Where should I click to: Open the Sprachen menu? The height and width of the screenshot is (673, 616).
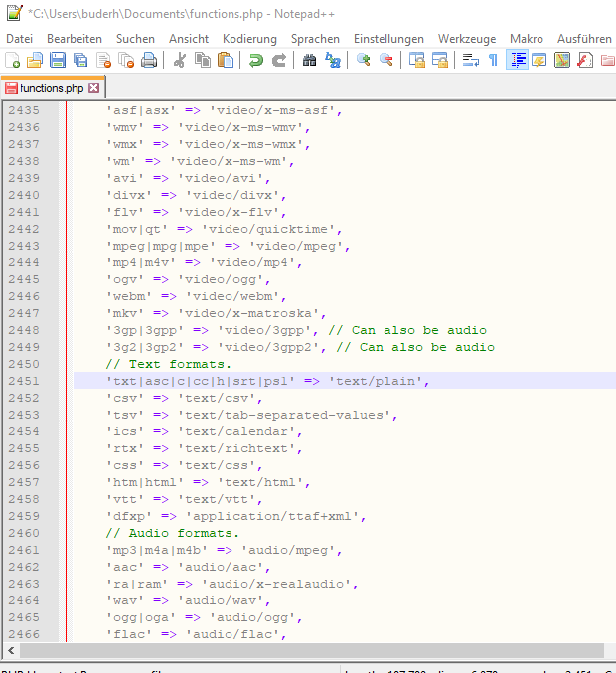coord(315,39)
